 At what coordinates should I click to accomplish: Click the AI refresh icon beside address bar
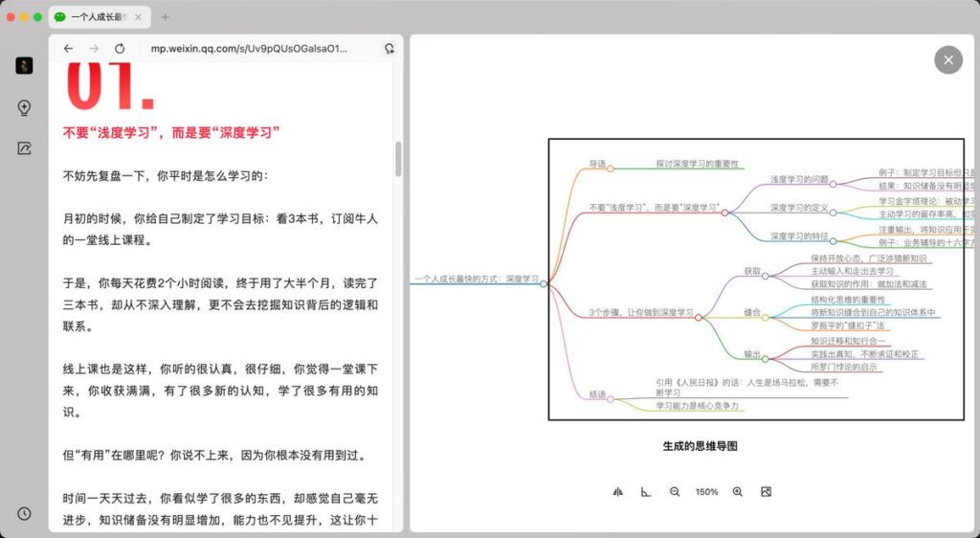[x=390, y=48]
